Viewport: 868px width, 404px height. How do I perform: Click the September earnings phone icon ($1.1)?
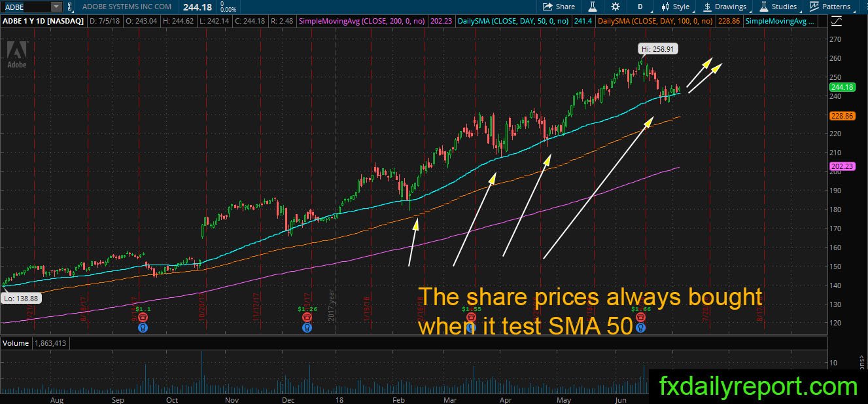[x=143, y=317]
